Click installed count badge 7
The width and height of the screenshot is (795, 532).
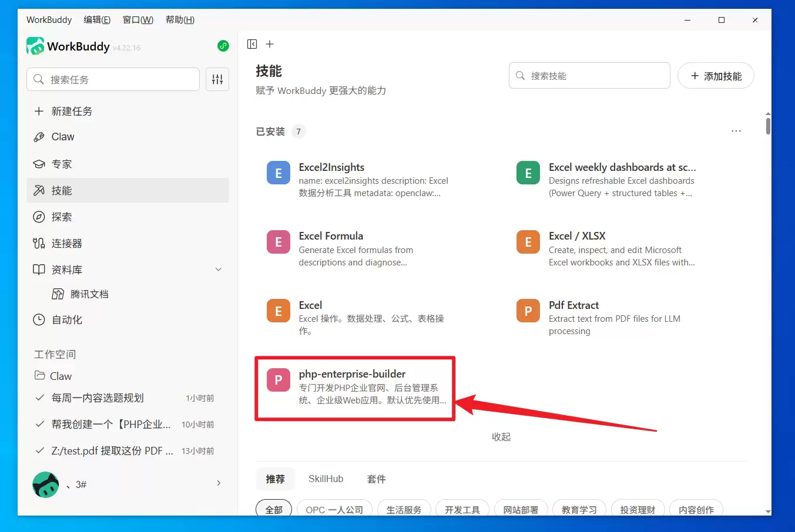(x=298, y=132)
